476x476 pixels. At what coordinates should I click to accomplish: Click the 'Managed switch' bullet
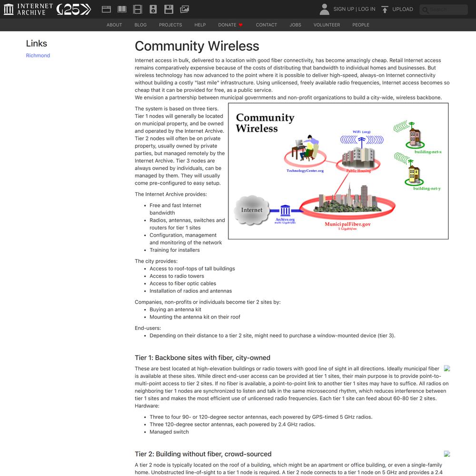(x=169, y=432)
